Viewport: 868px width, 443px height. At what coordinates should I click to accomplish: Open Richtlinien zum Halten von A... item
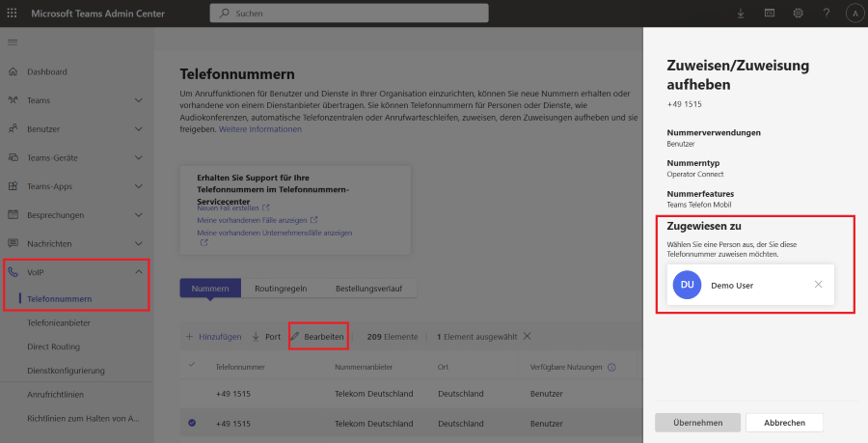pyautogui.click(x=83, y=418)
